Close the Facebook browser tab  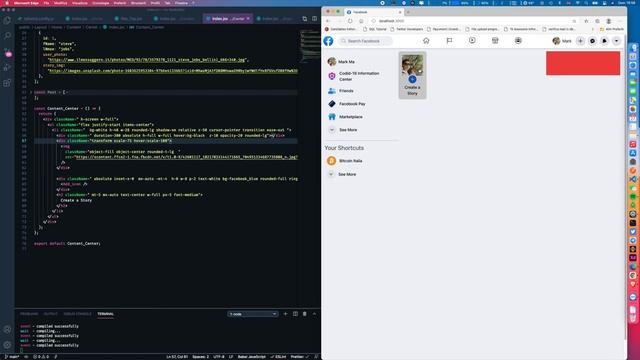[x=400, y=12]
